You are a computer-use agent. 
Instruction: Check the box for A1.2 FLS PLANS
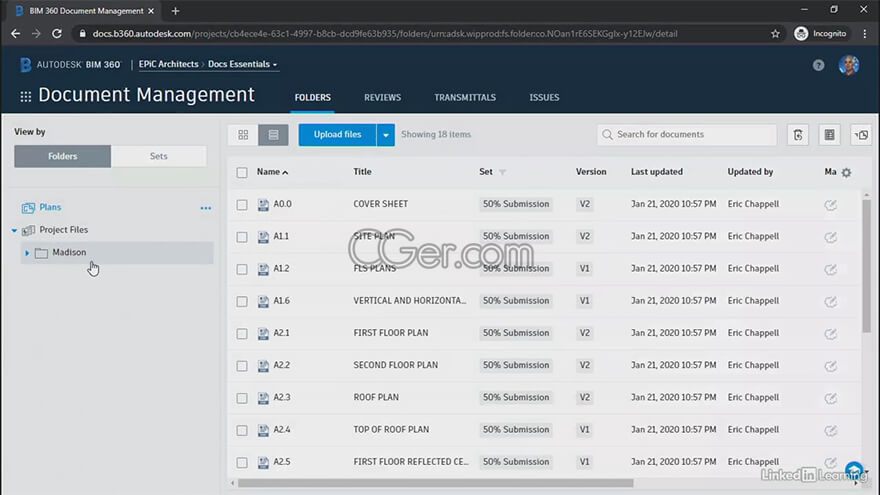click(242, 269)
